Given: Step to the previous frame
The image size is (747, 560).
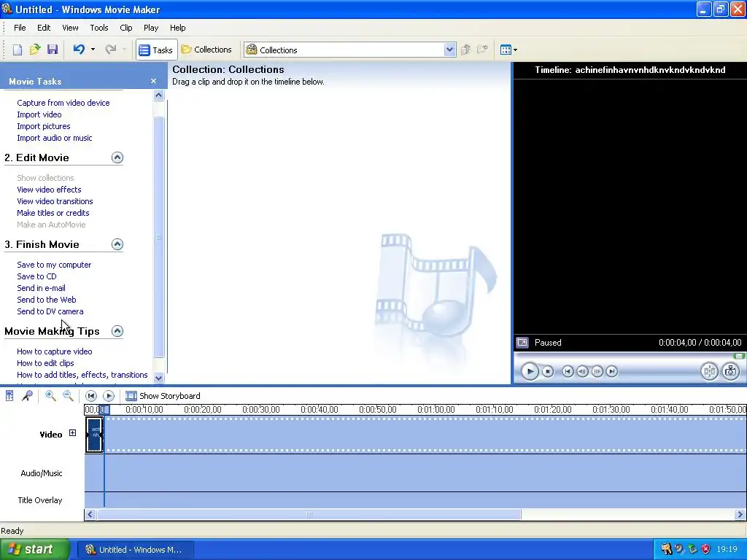Looking at the screenshot, I should coord(582,371).
